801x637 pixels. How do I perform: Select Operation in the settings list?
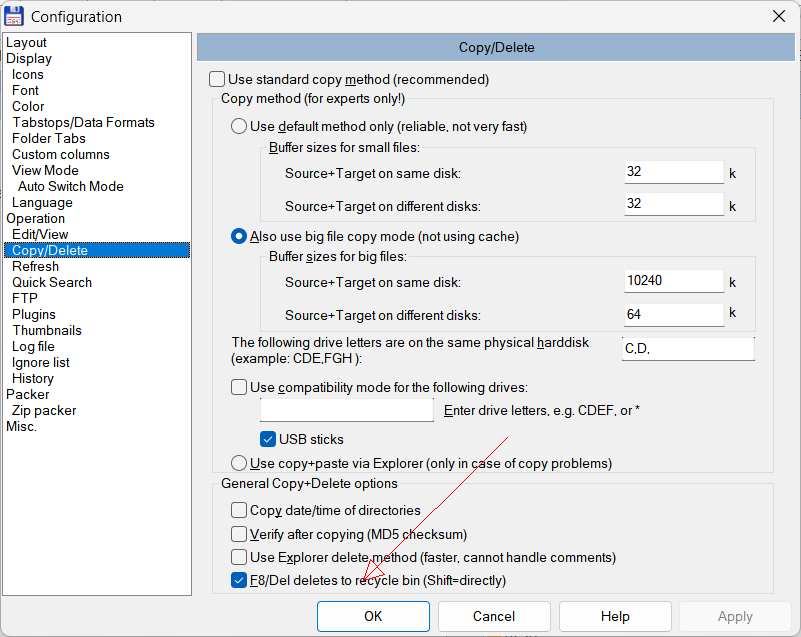click(x=35, y=218)
